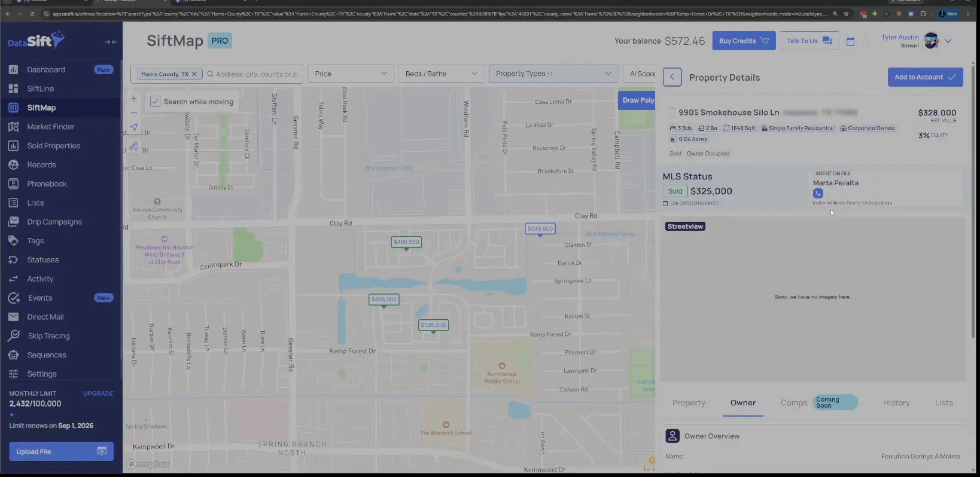Viewport: 980px width, 477px height.
Task: Call agent Marta Peralta via phone icon
Action: tap(818, 193)
